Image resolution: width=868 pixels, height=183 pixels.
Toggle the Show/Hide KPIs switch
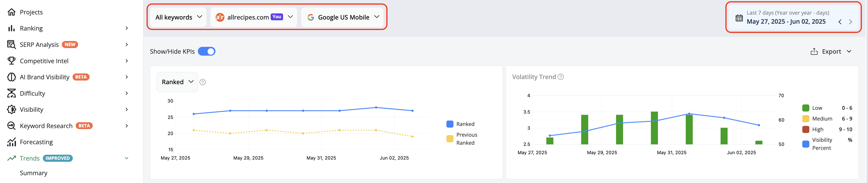(207, 51)
